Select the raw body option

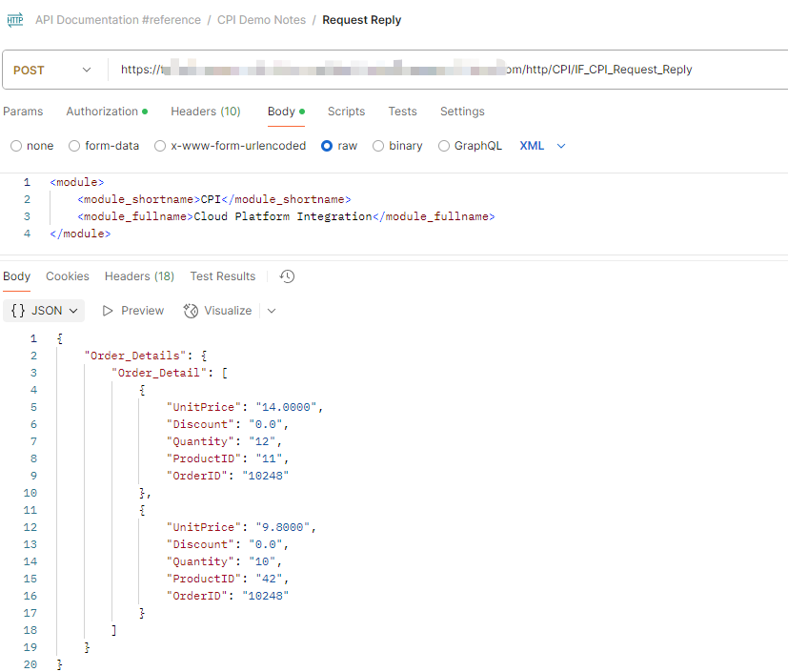[x=327, y=146]
